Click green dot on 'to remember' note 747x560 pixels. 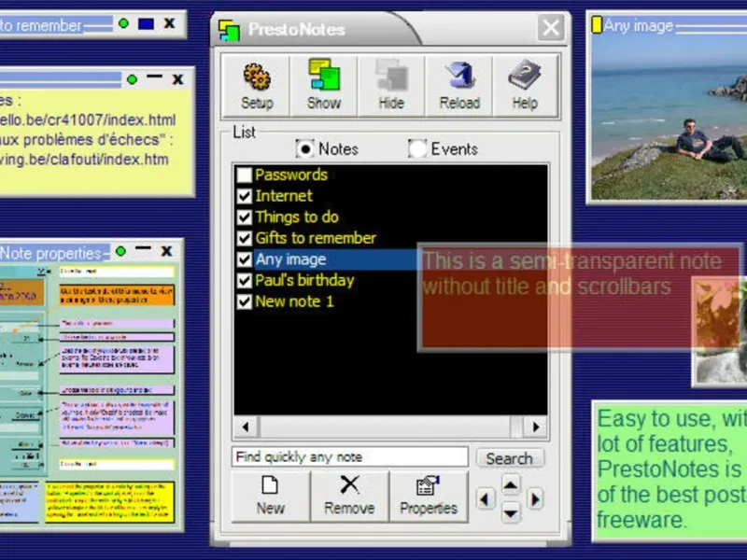click(x=123, y=23)
